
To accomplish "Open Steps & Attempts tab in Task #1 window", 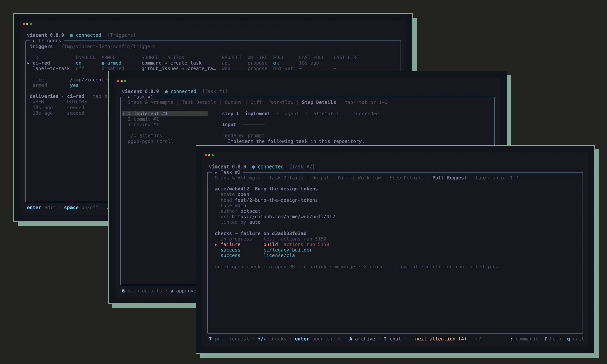I will (x=150, y=102).
